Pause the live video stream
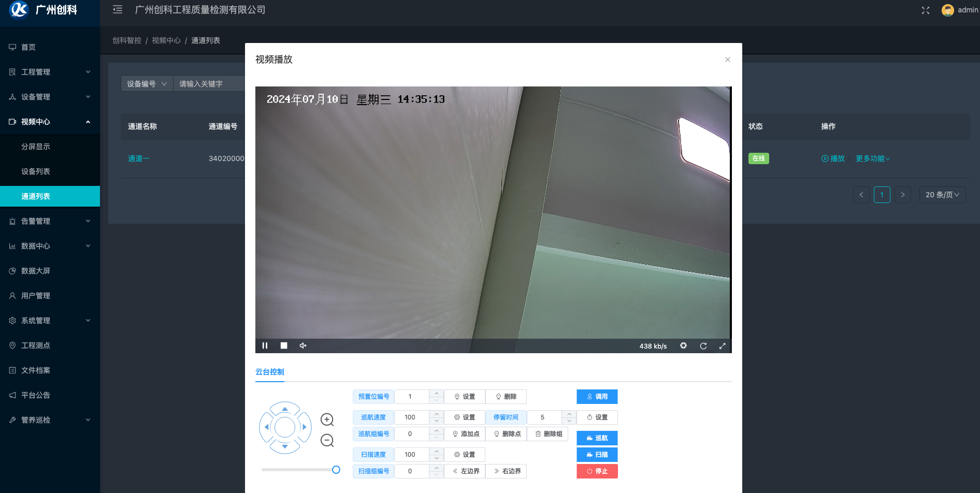Screen dimensions: 980x493 [x=265, y=345]
